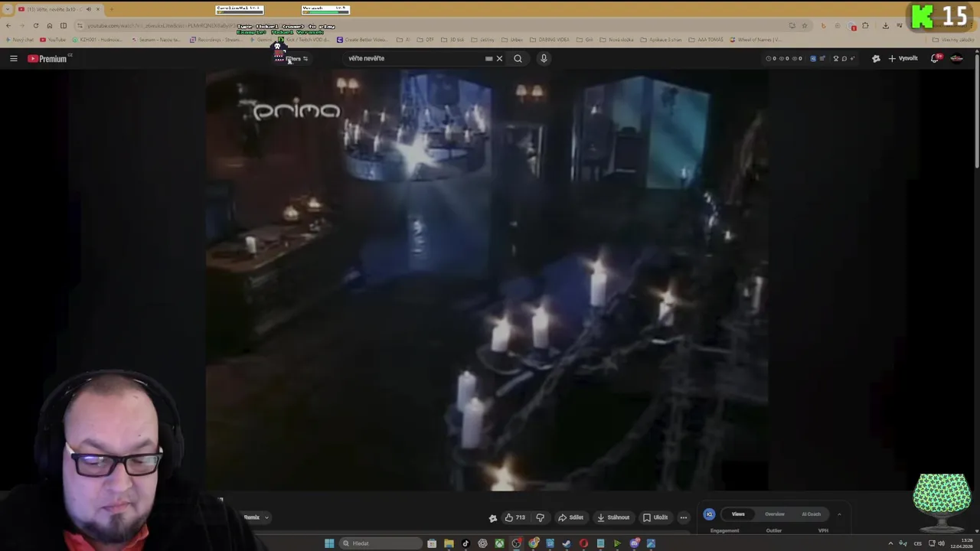980x551 pixels.
Task: Open the Nový chat bookmark
Action: [x=20, y=40]
